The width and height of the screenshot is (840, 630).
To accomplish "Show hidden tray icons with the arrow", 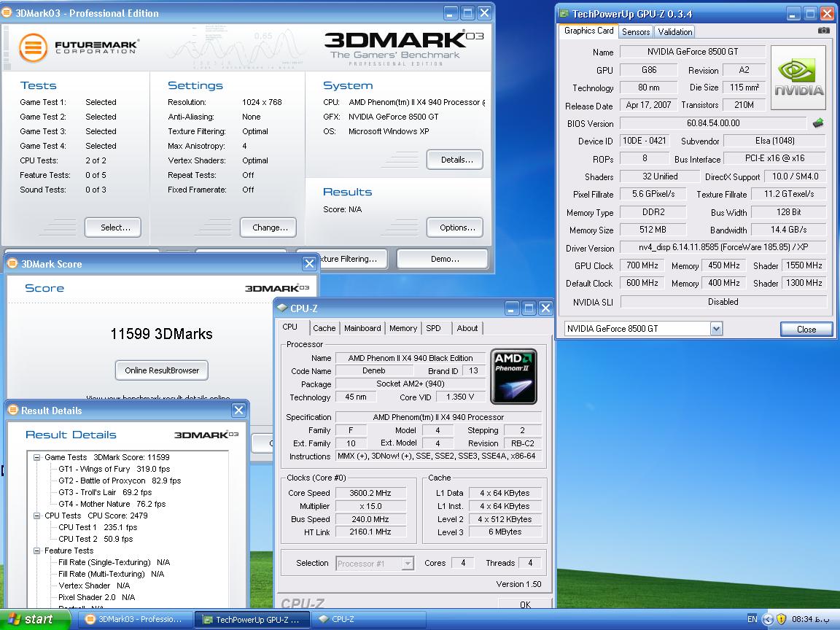I will pyautogui.click(x=768, y=619).
